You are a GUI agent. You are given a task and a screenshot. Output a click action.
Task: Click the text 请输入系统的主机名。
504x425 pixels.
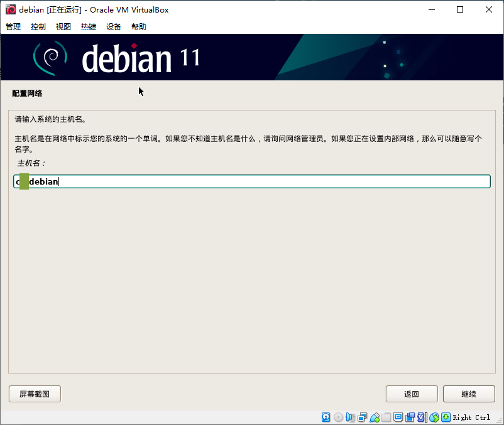click(50, 119)
